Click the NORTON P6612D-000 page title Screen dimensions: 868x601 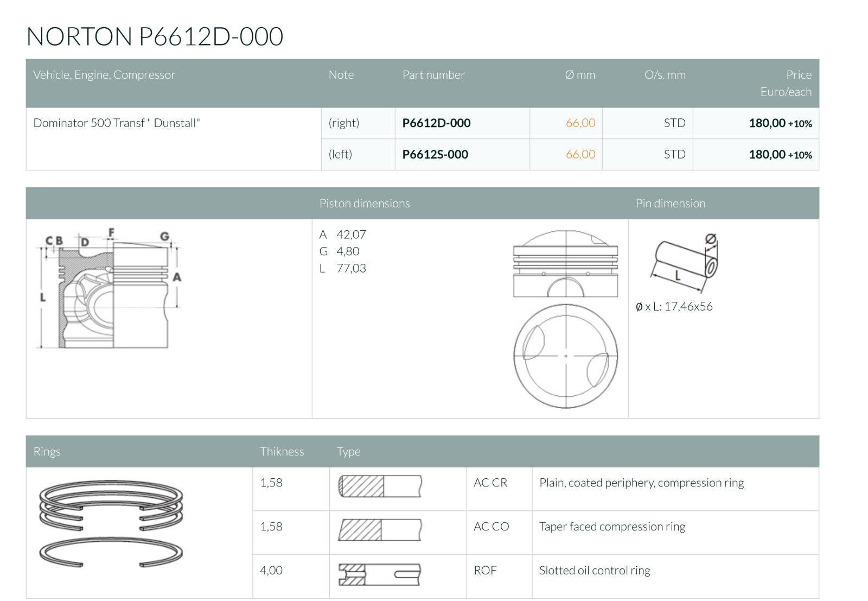(x=155, y=37)
